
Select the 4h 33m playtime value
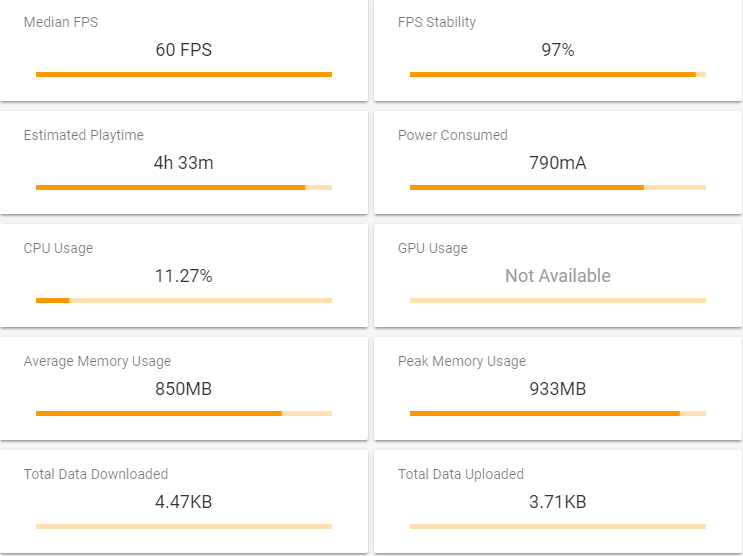(x=184, y=163)
